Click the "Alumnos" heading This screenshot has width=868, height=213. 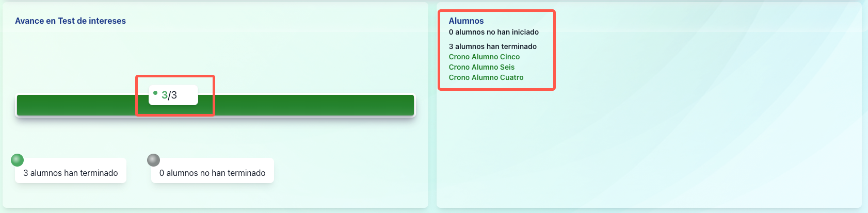[466, 21]
